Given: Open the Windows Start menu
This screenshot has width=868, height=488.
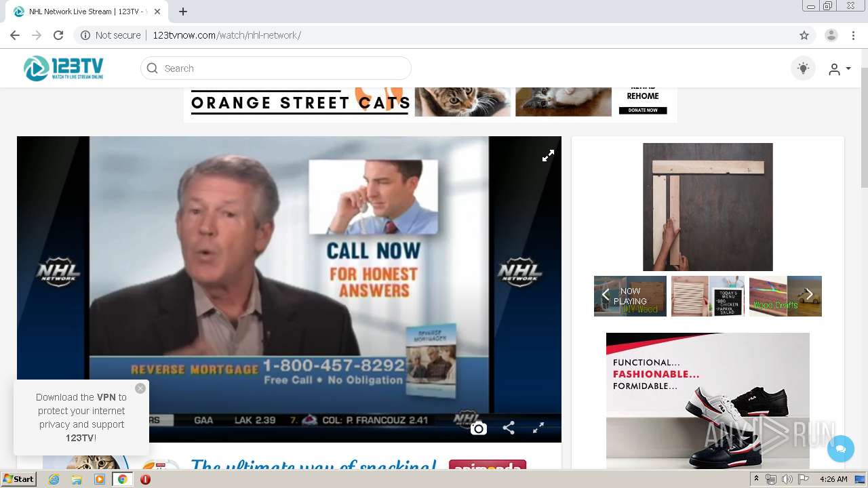Looking at the screenshot, I should click(x=18, y=479).
